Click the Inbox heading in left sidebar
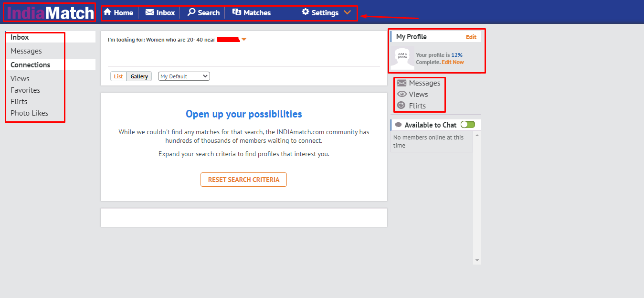Image resolution: width=644 pixels, height=298 pixels. tap(20, 37)
